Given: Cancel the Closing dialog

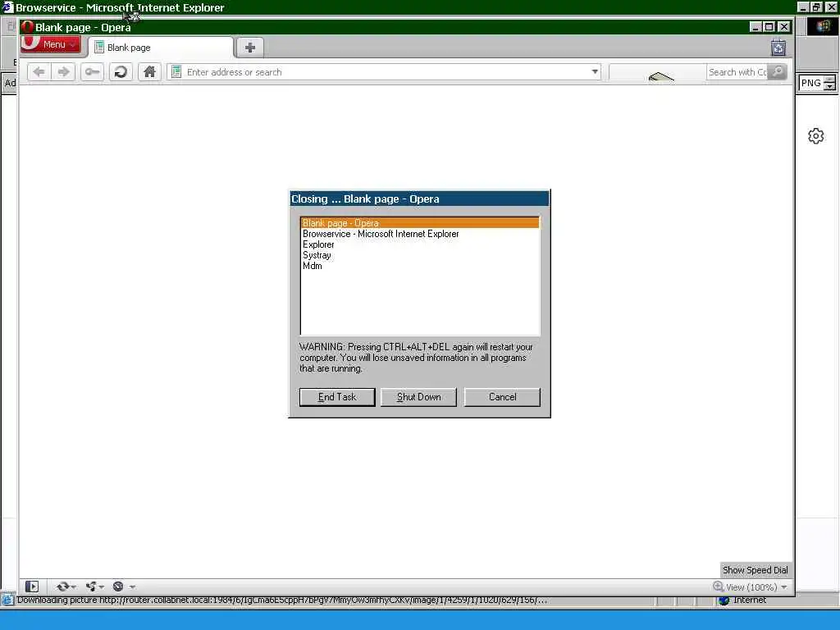Looking at the screenshot, I should click(x=503, y=397).
